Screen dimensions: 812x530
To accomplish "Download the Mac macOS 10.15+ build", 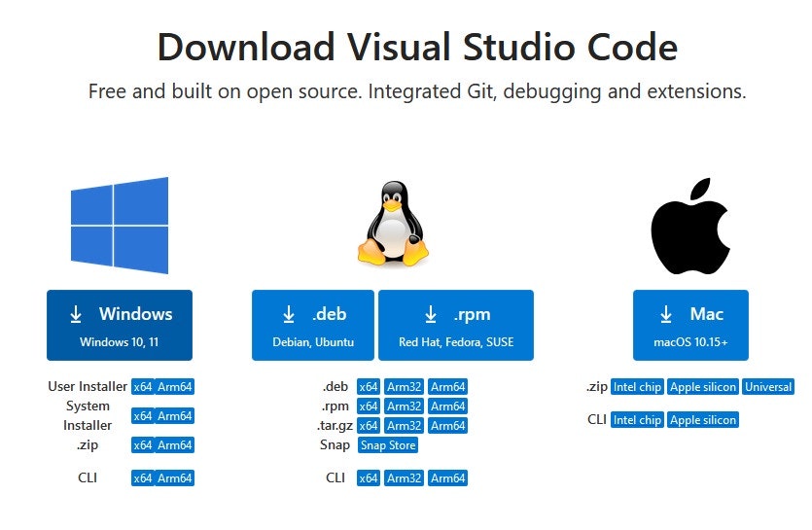I will point(690,326).
